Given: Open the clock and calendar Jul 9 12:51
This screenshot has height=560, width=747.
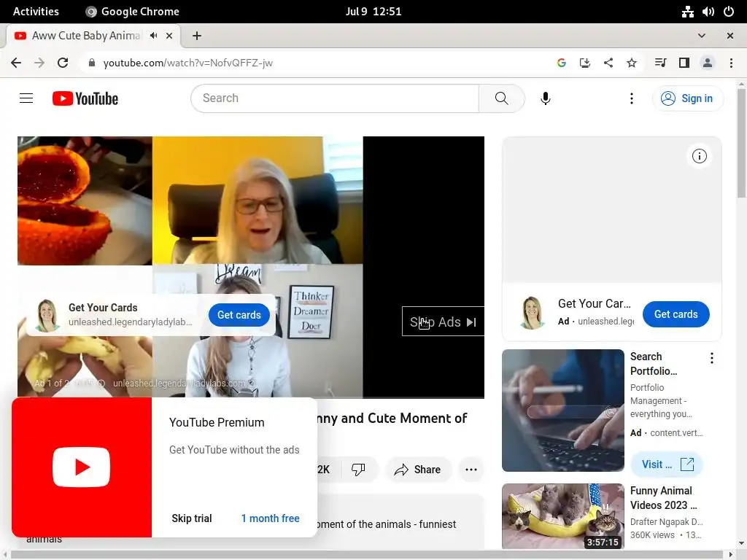Looking at the screenshot, I should coord(373,12).
